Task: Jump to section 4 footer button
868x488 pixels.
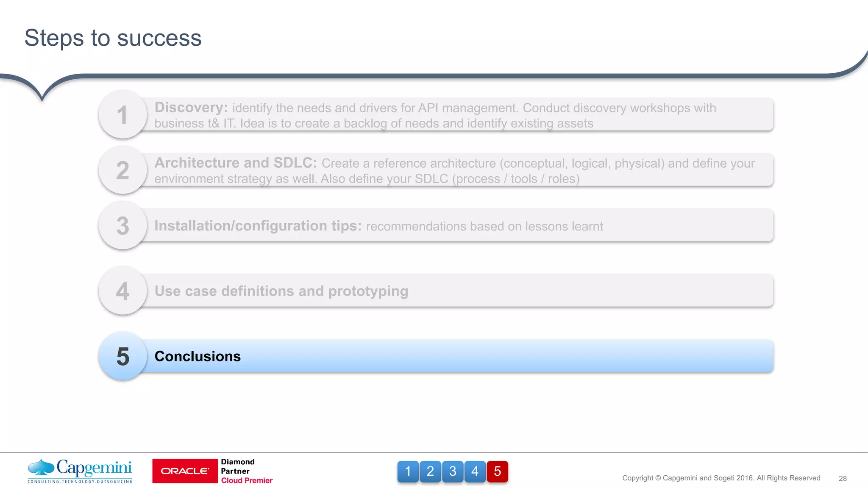Action: [x=475, y=471]
